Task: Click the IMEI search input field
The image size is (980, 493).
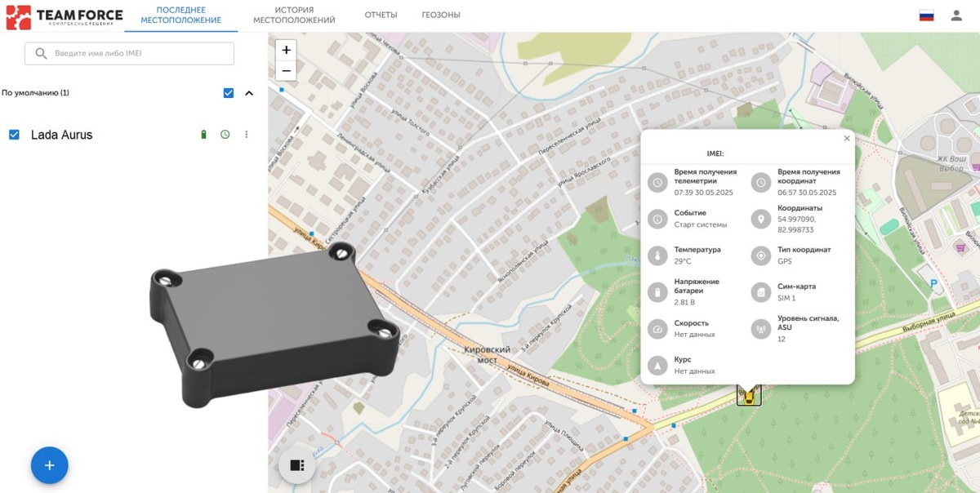Action: [129, 53]
